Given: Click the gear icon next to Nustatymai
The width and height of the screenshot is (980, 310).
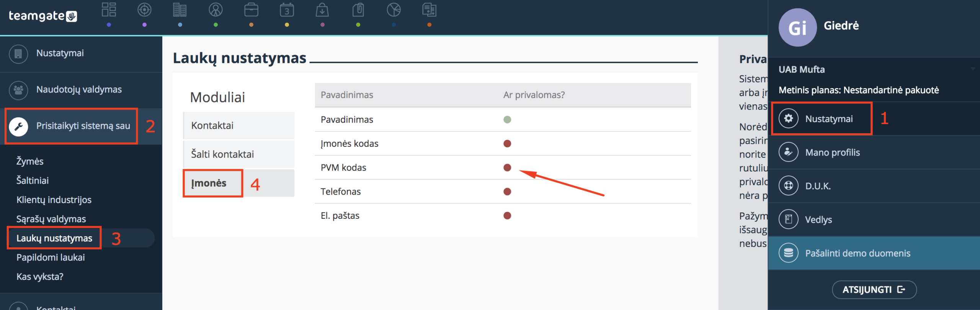Looking at the screenshot, I should [x=789, y=118].
